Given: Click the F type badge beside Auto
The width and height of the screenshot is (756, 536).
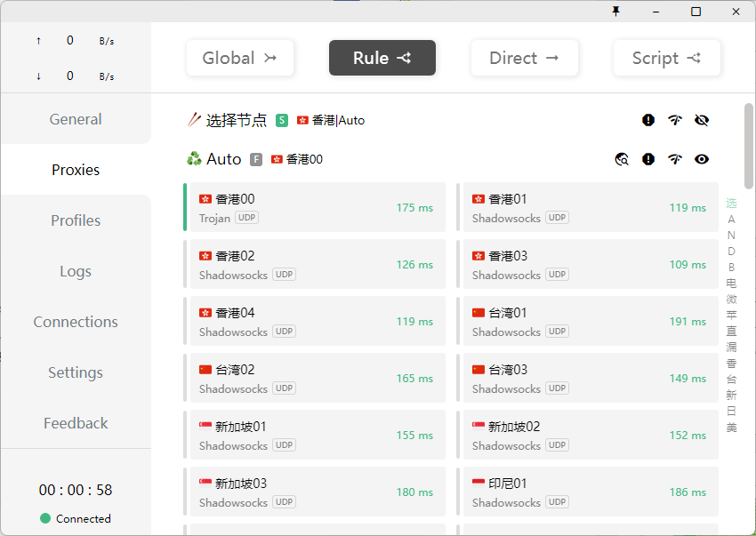Looking at the screenshot, I should click(x=256, y=159).
